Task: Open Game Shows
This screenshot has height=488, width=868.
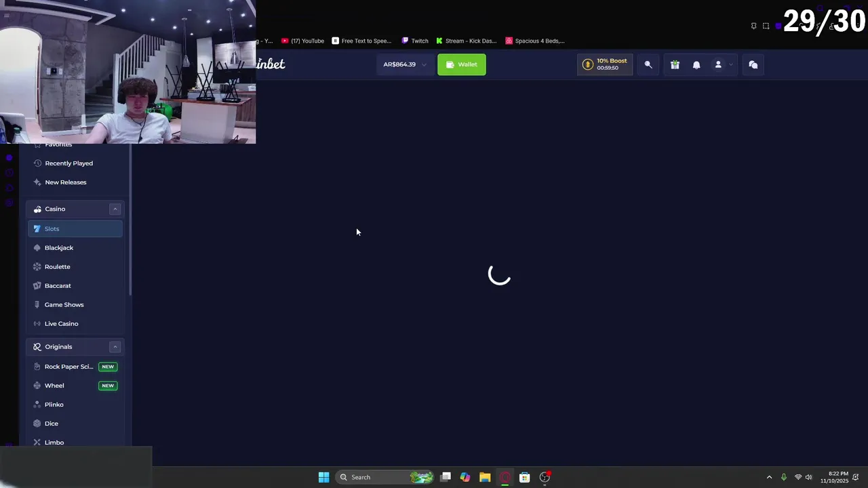Action: 75,304
